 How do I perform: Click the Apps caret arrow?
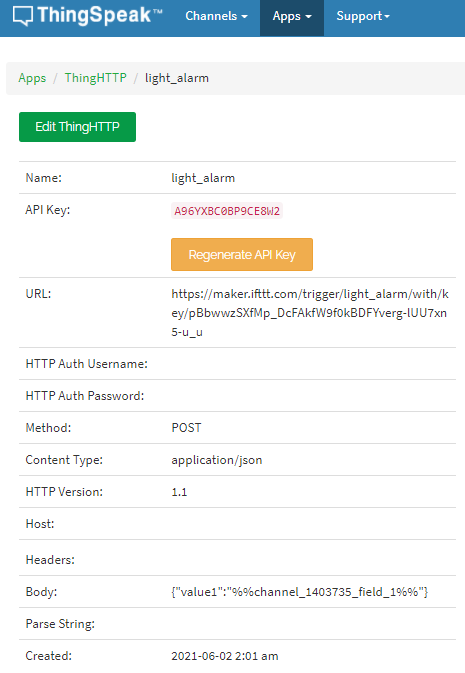308,17
